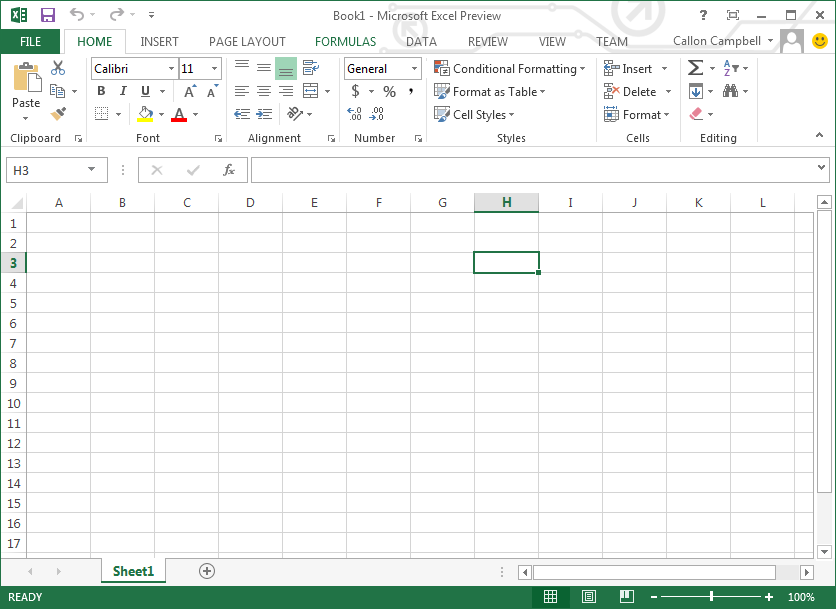Toggle Italic formatting
This screenshot has height=609, width=836.
click(x=123, y=91)
